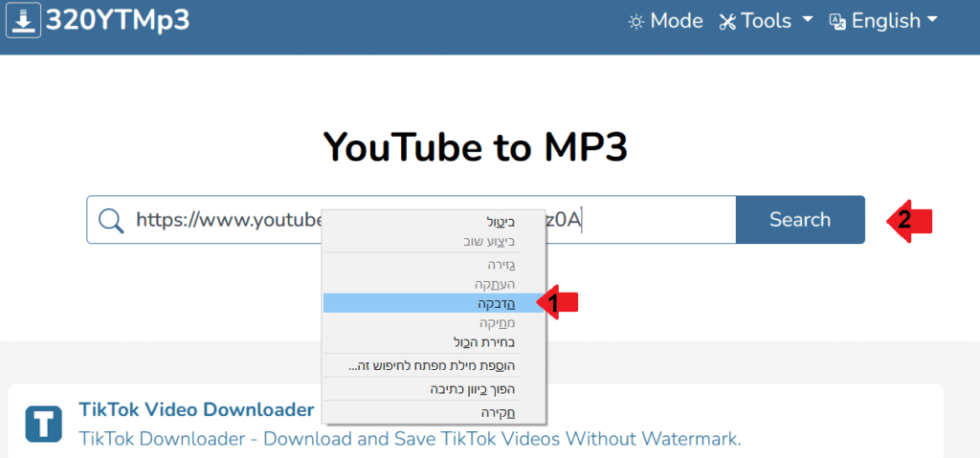Click the TikTok Video Downloader square icon
Viewport: 980px width, 458px height.
pyautogui.click(x=43, y=424)
